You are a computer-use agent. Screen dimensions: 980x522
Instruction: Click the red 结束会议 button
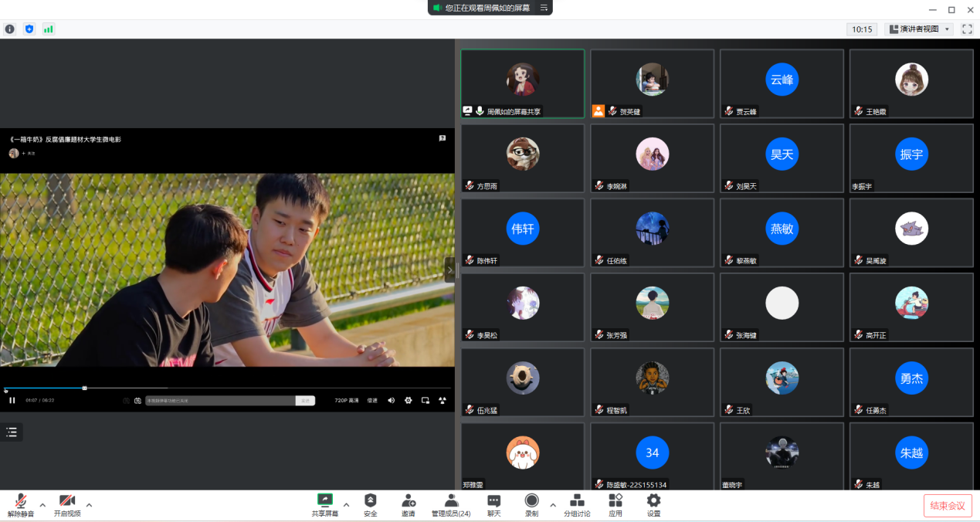click(948, 506)
